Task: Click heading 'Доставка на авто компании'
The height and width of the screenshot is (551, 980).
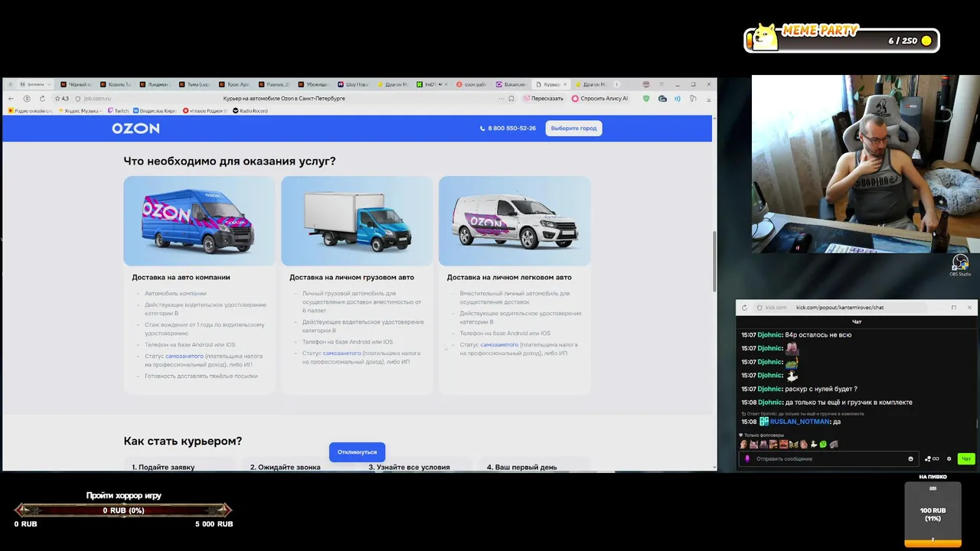Action: (181, 277)
